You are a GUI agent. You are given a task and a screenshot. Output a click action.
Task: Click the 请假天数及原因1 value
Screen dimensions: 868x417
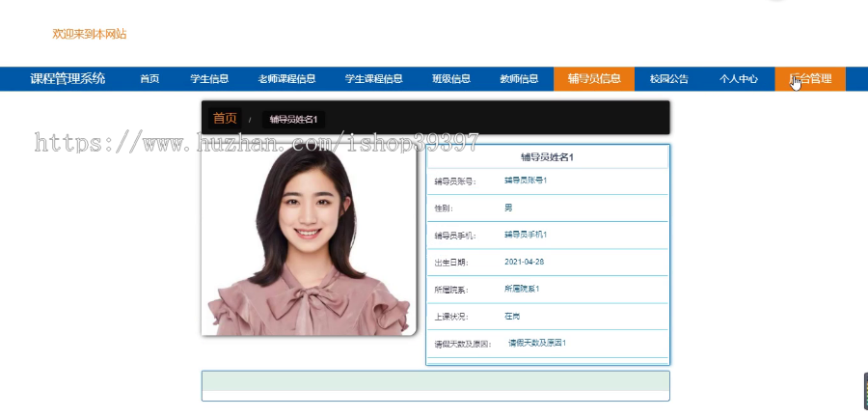(537, 343)
